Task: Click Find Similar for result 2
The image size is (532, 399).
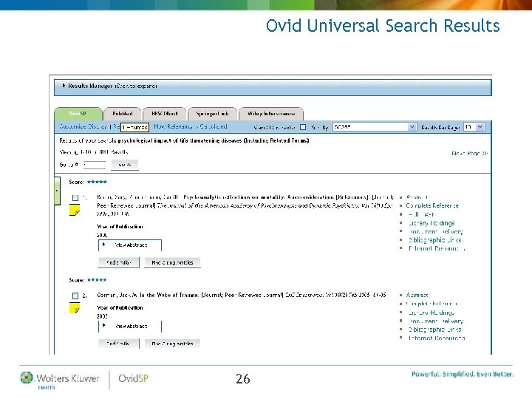Action: [x=119, y=344]
